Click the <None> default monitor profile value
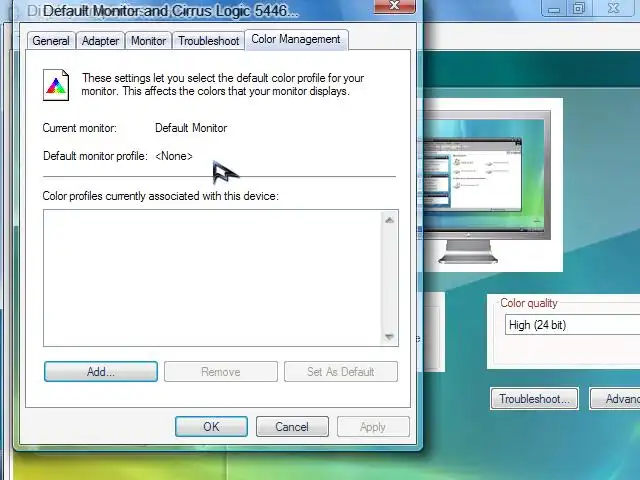This screenshot has height=480, width=640. click(174, 156)
